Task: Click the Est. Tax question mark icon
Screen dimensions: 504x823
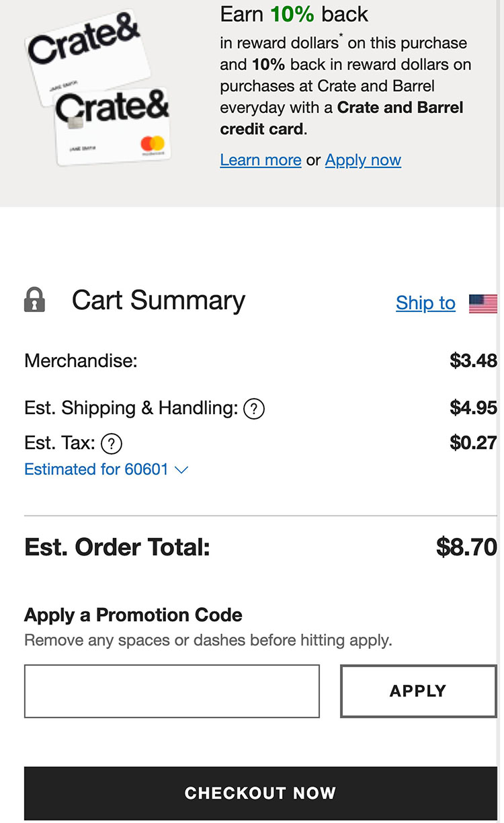Action: point(111,443)
